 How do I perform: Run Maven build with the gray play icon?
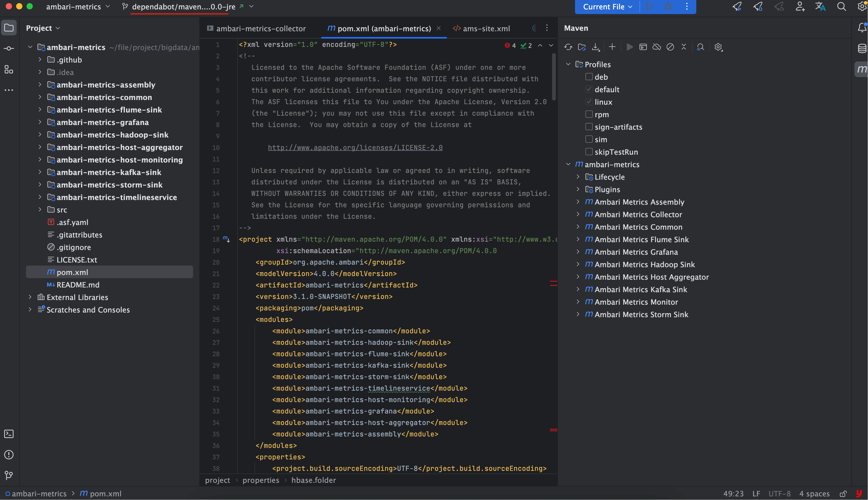coord(629,47)
